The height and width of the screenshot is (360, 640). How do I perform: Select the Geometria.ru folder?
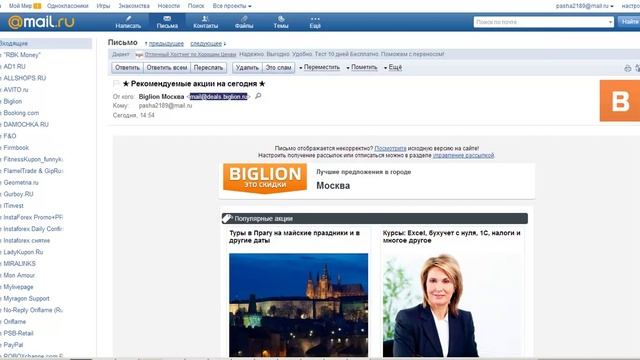21,182
